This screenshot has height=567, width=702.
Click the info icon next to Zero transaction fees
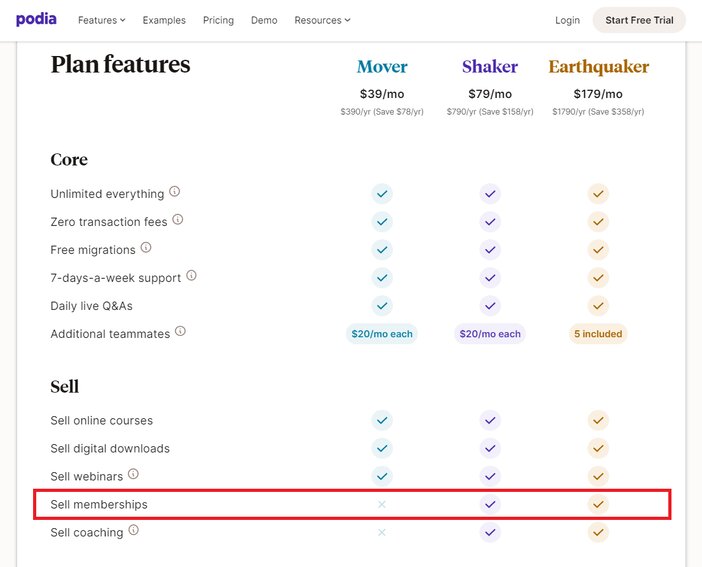[178, 219]
